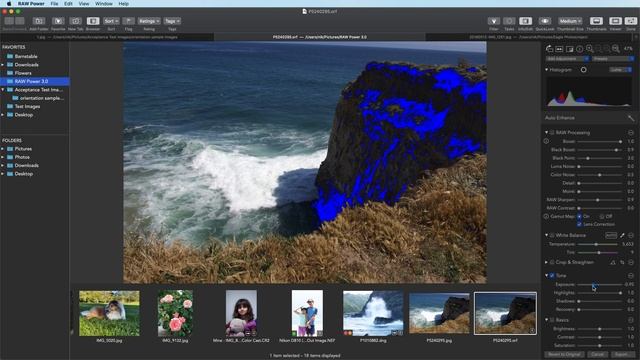Click the Boost slider

click(600, 142)
